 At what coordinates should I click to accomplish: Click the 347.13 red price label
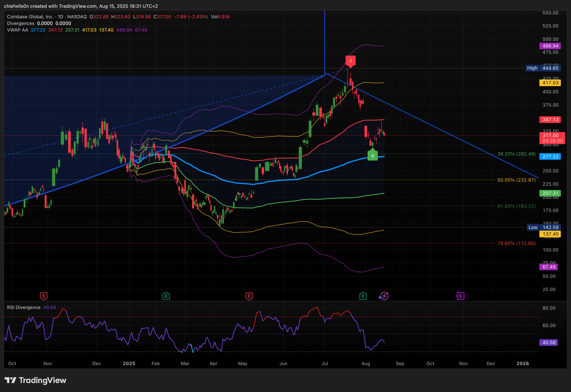click(x=550, y=120)
